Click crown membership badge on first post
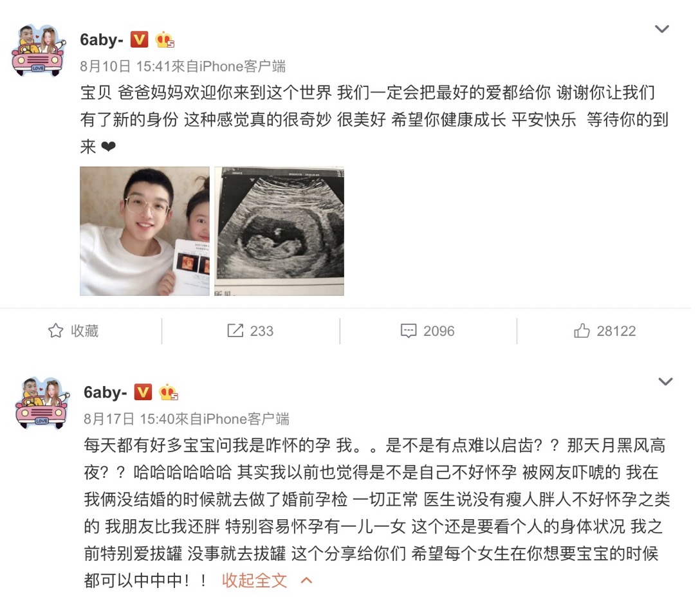 click(x=164, y=40)
